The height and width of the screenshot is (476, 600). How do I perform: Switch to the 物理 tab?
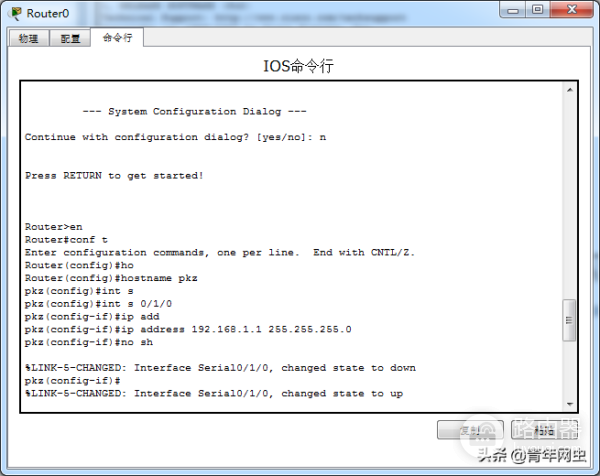(x=29, y=38)
